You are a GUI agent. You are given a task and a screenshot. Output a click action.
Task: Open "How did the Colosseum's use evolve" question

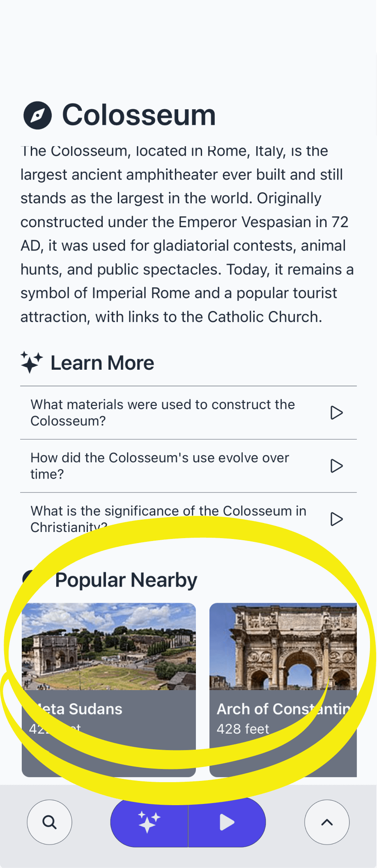click(160, 466)
